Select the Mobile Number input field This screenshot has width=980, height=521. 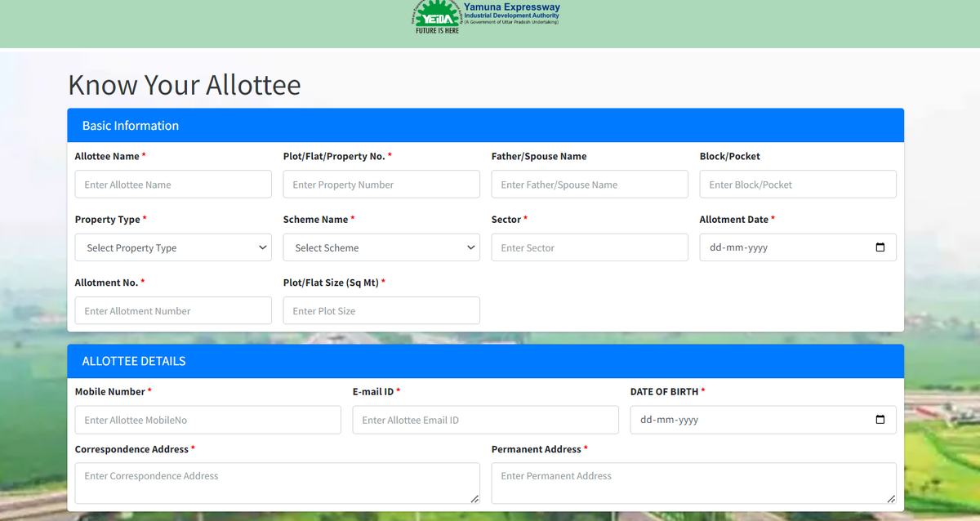[x=207, y=419]
